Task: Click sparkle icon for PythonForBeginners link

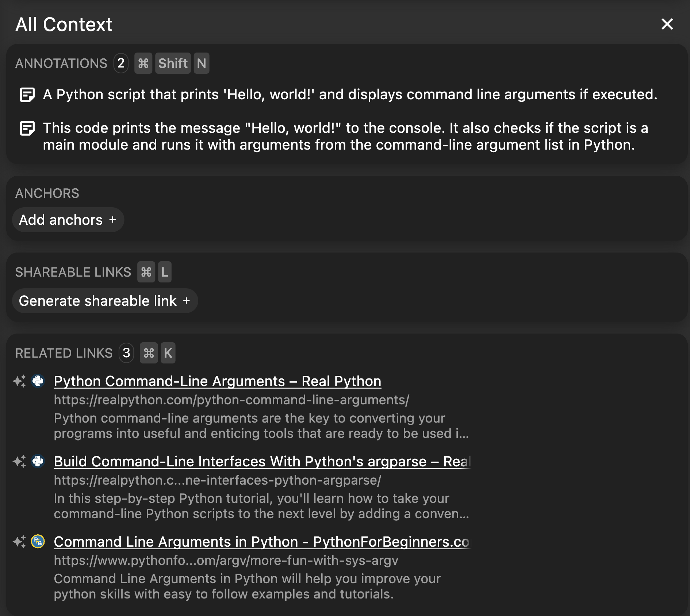Action: pyautogui.click(x=19, y=542)
